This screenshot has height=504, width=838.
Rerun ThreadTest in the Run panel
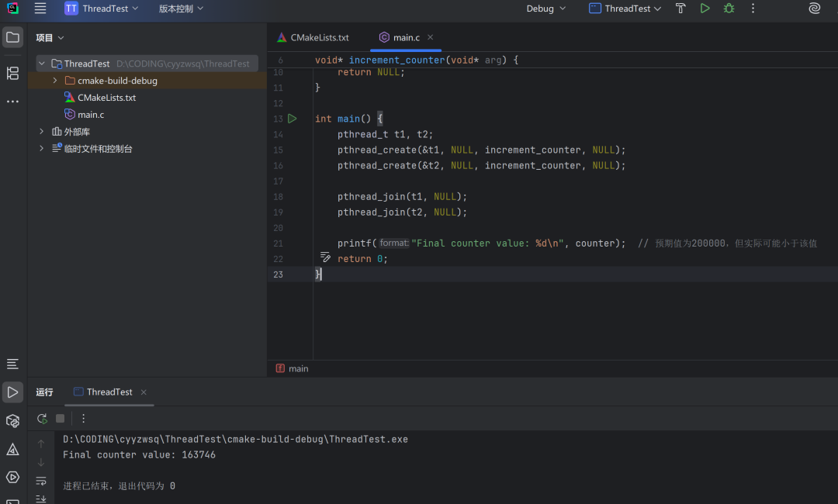pos(42,419)
